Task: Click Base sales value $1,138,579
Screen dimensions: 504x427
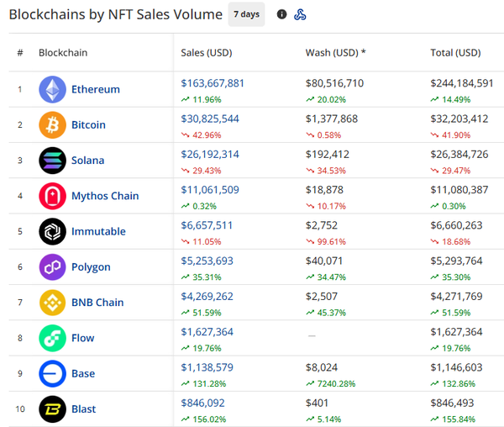Action: coord(207,367)
